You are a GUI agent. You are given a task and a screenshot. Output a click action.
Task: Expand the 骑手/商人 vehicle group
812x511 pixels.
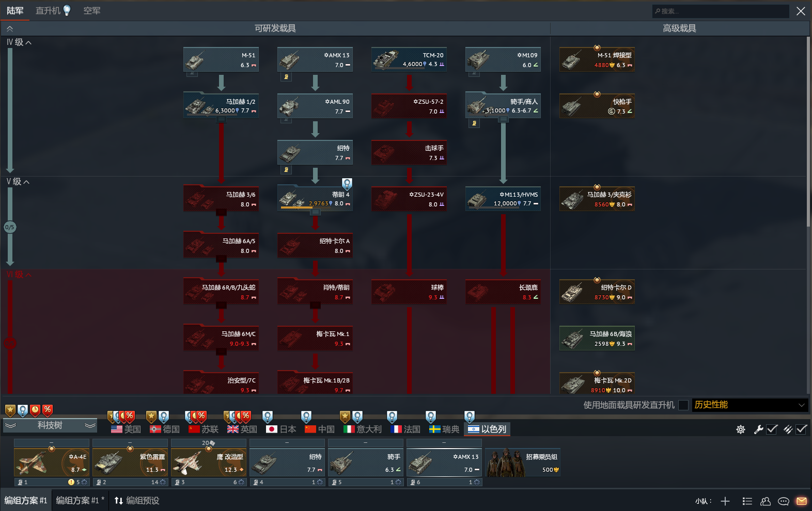[503, 120]
